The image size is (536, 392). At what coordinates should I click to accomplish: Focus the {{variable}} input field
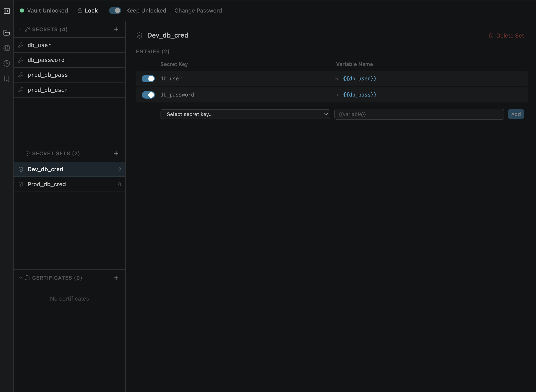[x=419, y=114]
